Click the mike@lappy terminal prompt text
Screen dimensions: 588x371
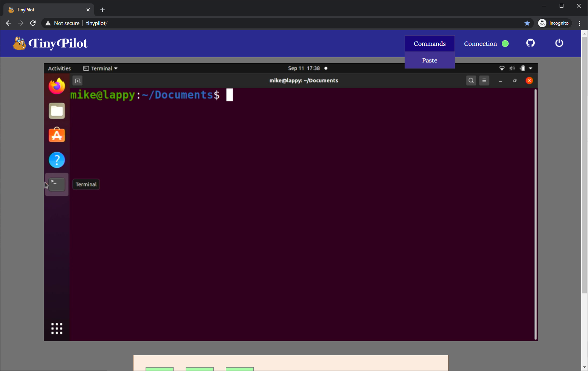coord(145,95)
